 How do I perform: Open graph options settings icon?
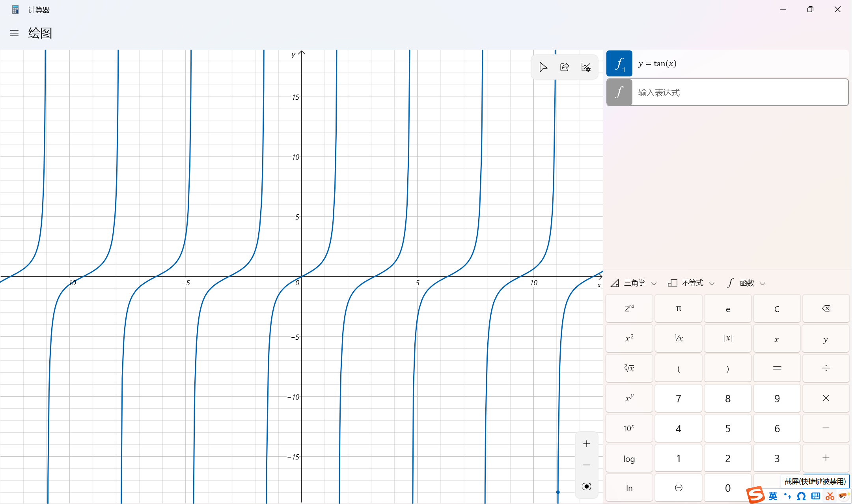[586, 67]
